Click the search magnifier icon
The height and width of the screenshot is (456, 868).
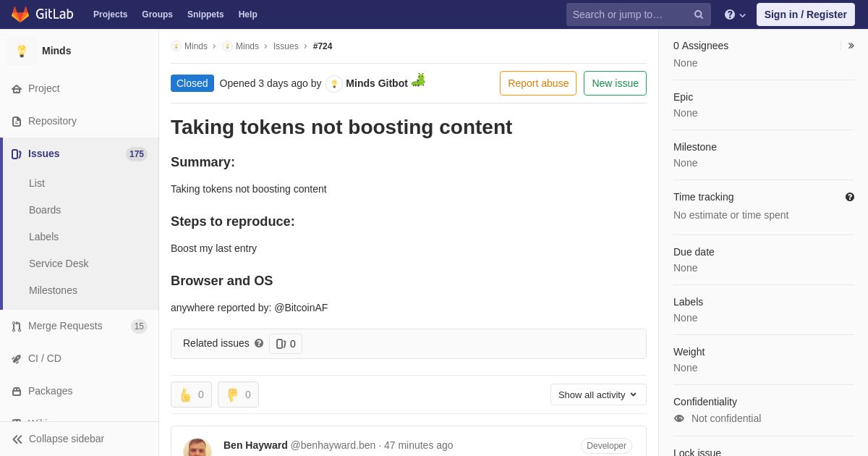tap(699, 14)
